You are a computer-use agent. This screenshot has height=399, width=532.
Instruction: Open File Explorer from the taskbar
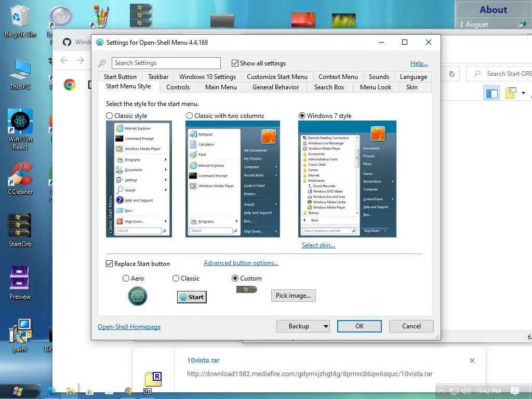coord(70,392)
